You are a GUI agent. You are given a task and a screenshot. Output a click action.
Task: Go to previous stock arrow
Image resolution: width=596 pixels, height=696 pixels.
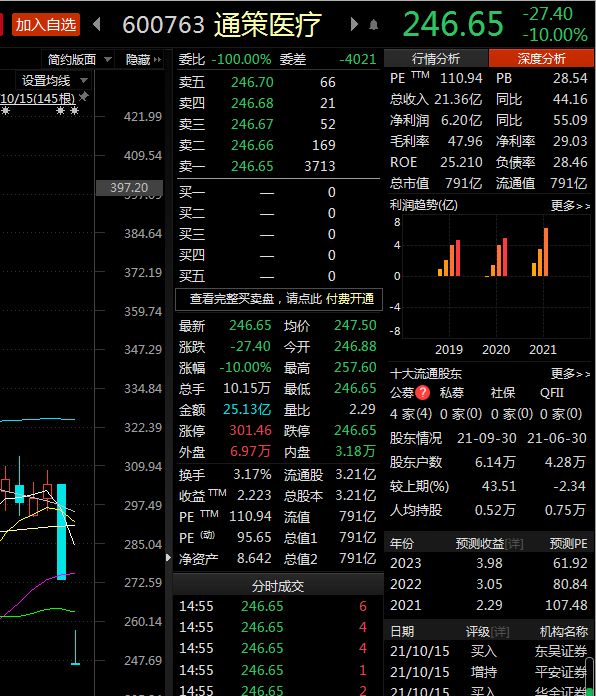pyautogui.click(x=96, y=24)
